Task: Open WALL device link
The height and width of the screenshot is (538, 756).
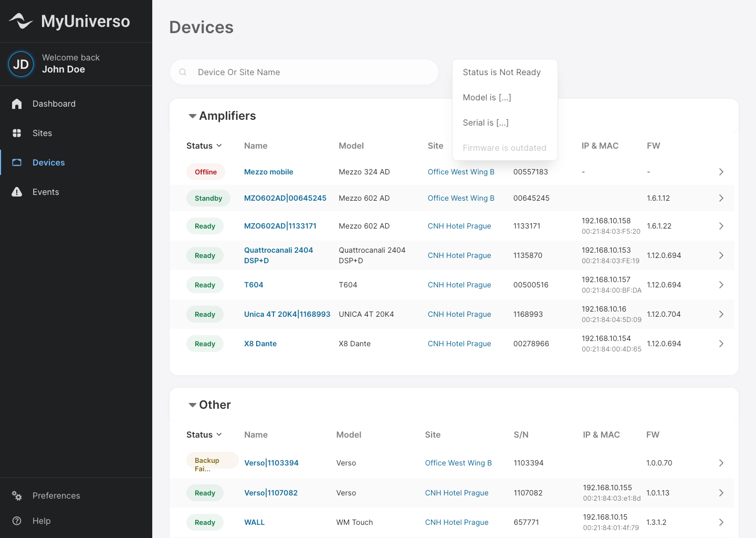Action: tap(255, 522)
